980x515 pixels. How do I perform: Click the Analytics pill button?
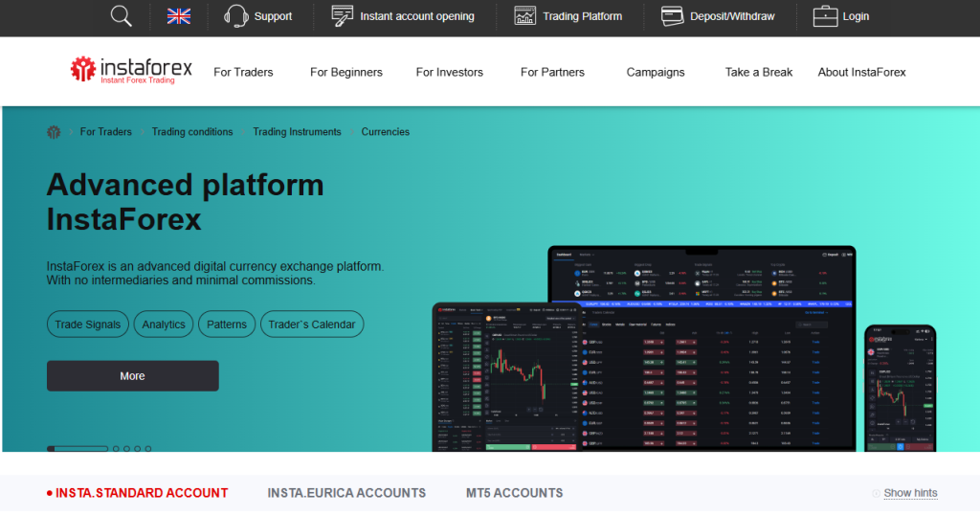click(163, 325)
